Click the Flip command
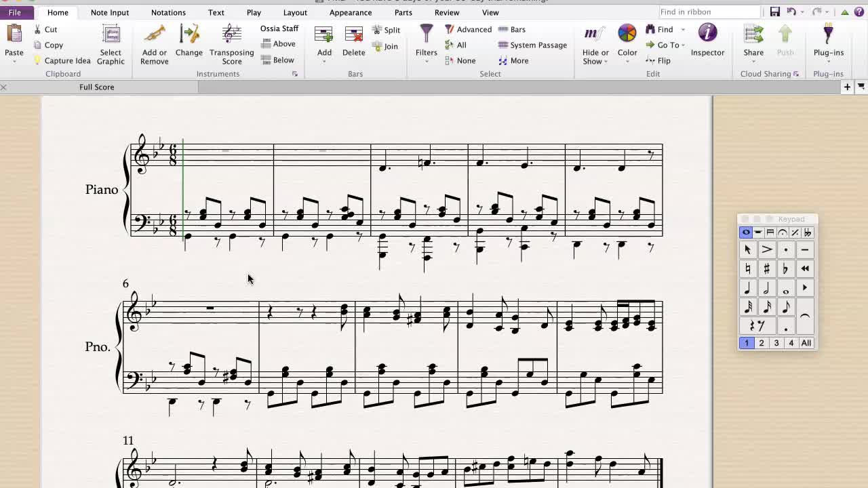This screenshot has width=868, height=488. (658, 61)
